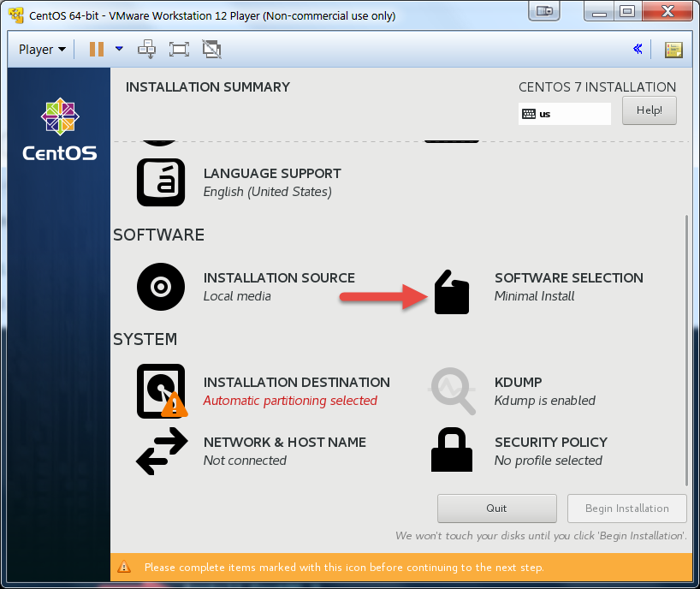Click the keyboard layout us field
The width and height of the screenshot is (700, 589).
564,114
